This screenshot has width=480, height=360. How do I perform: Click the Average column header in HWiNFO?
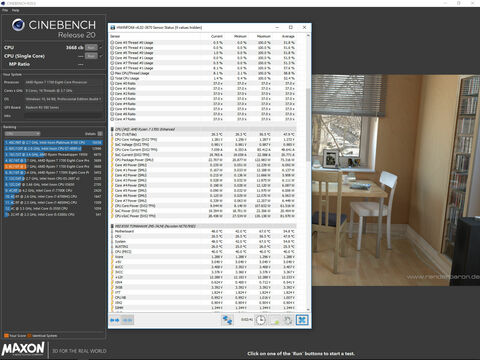[x=288, y=36]
